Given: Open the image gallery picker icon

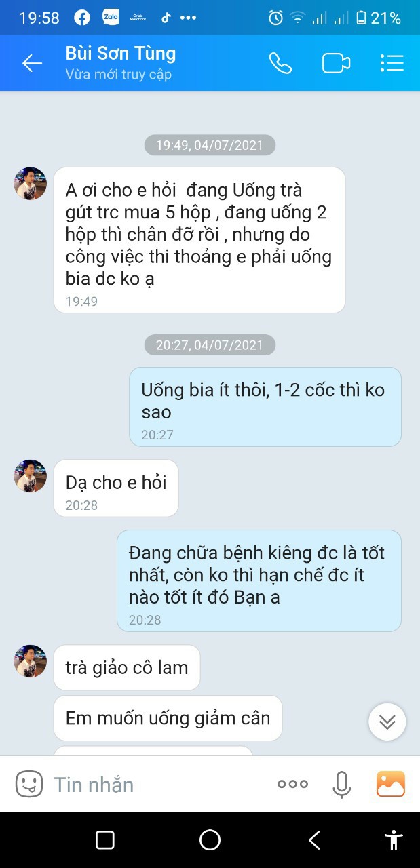Looking at the screenshot, I should 391,784.
